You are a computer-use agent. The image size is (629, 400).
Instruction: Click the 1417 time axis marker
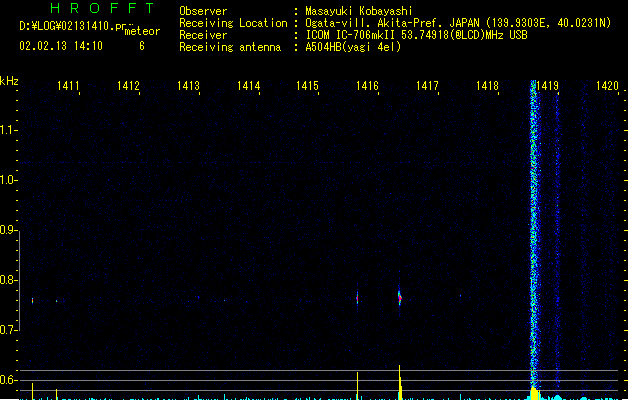(x=427, y=86)
